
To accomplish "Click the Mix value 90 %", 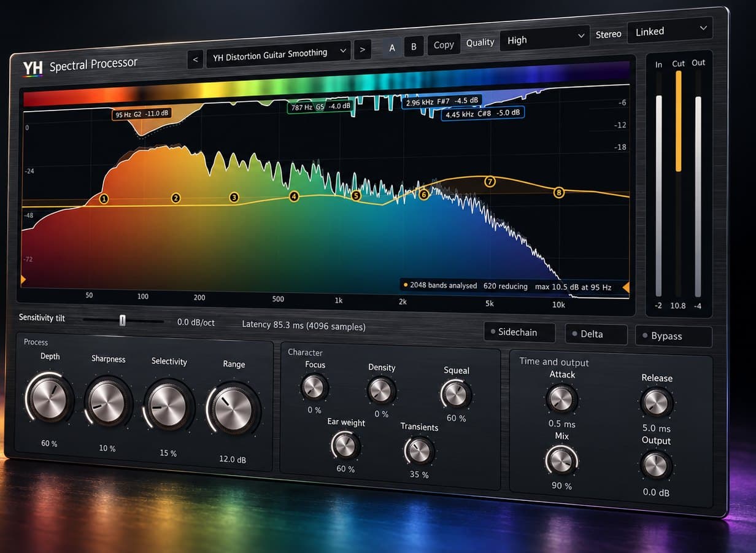I will click(x=561, y=485).
